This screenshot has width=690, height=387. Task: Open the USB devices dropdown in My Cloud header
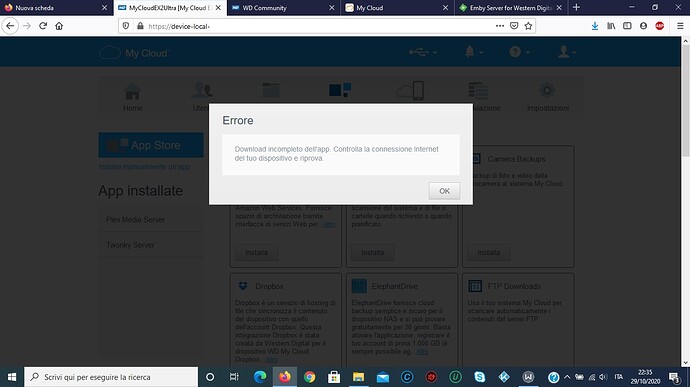coord(422,52)
